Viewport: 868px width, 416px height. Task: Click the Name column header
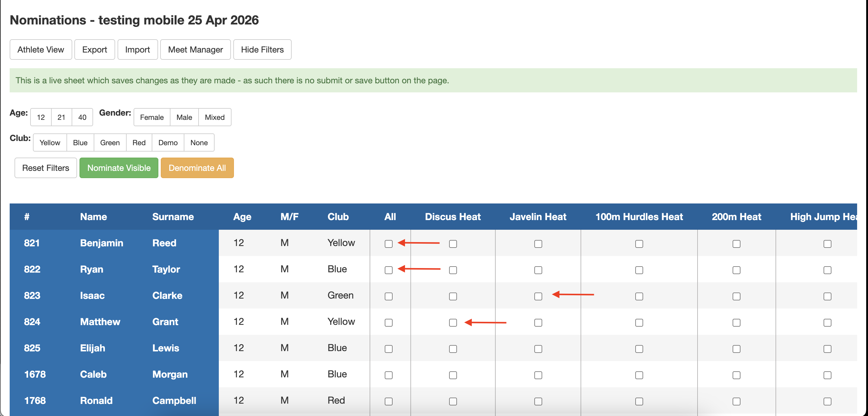point(93,217)
